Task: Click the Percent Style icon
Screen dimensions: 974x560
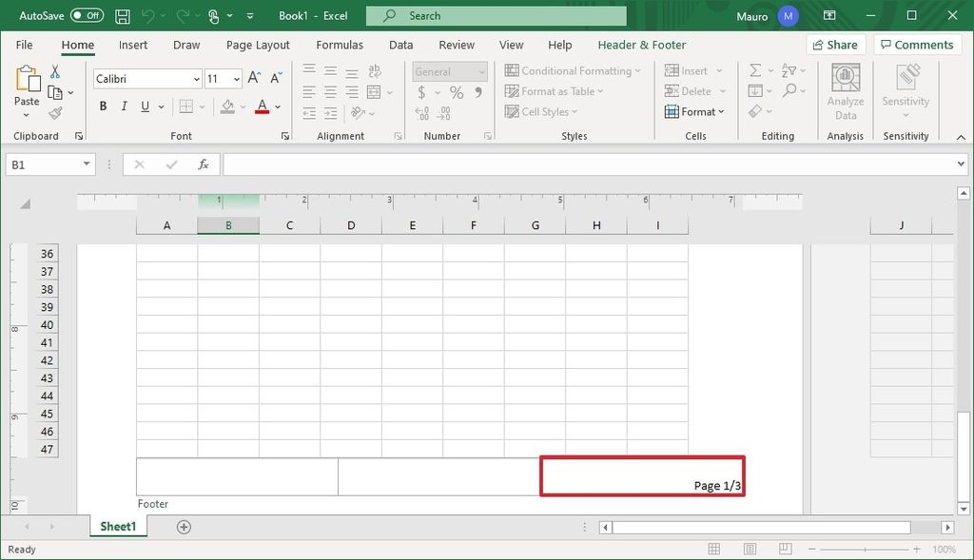Action: point(456,91)
